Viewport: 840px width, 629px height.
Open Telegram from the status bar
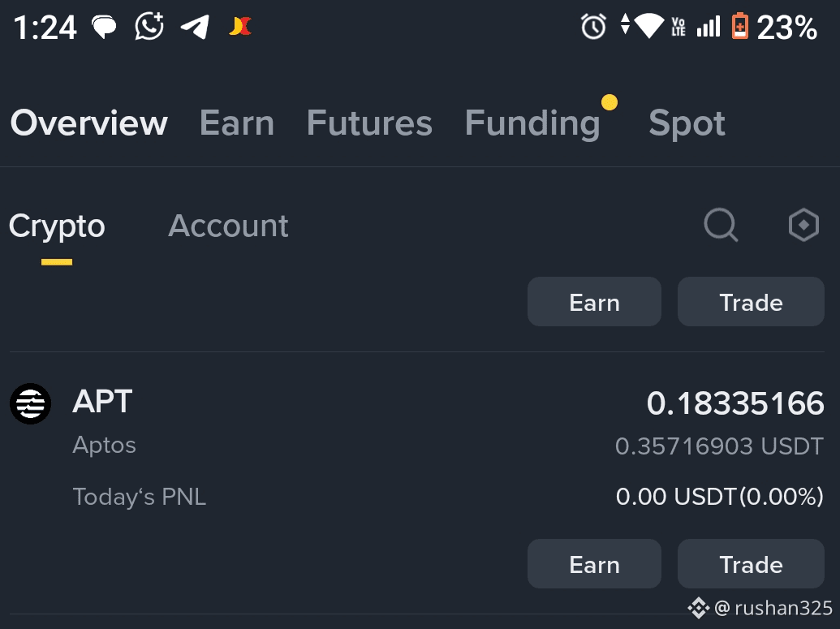point(195,26)
